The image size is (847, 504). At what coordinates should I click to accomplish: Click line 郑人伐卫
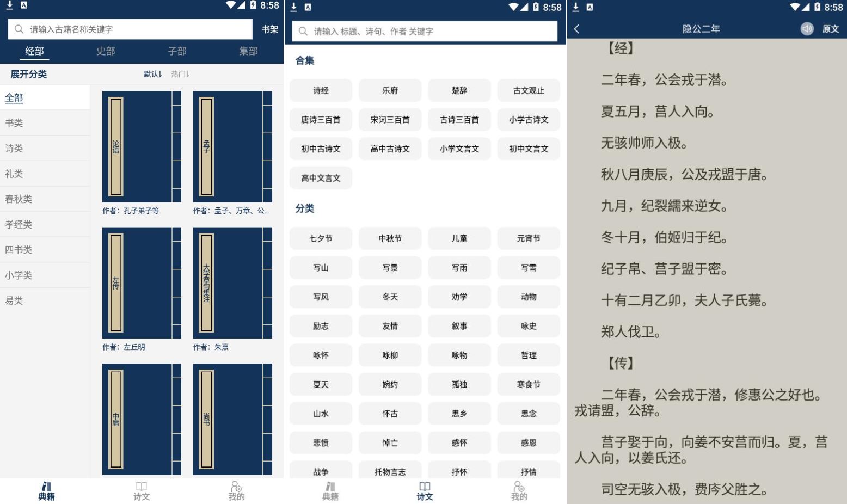(630, 332)
